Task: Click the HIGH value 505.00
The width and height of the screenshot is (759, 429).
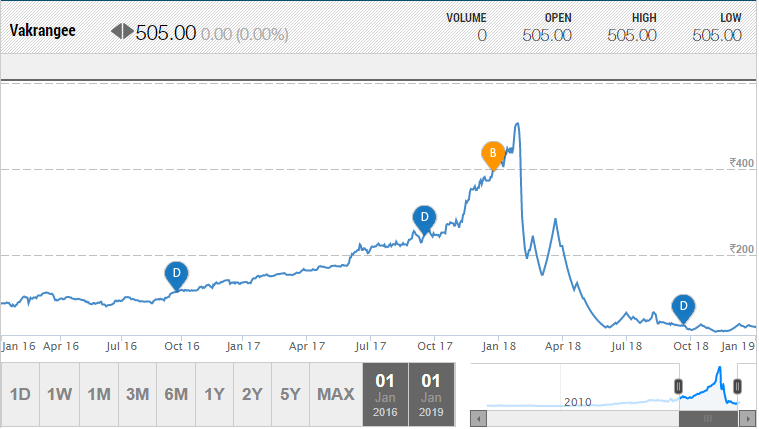Action: click(632, 35)
